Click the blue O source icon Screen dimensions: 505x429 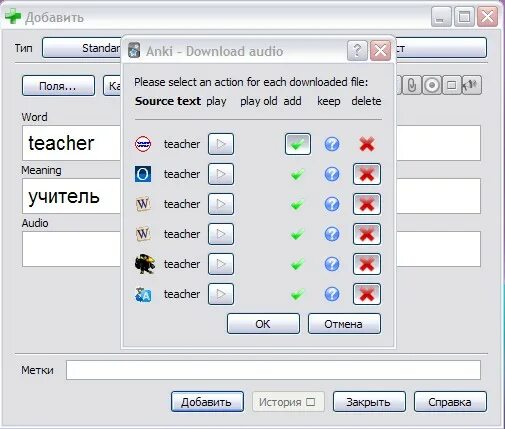[143, 174]
